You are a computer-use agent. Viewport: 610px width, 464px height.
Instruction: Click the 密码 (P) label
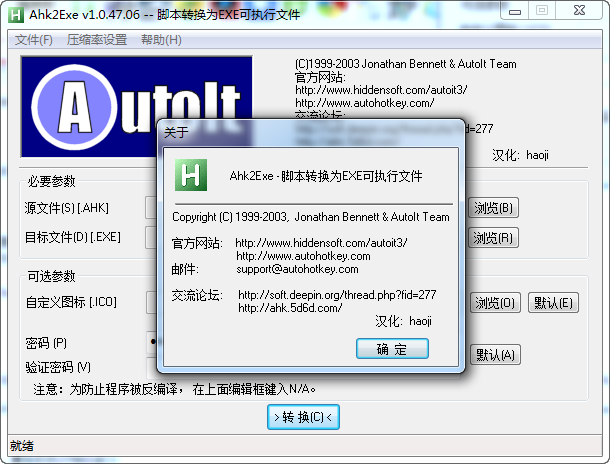coord(46,343)
